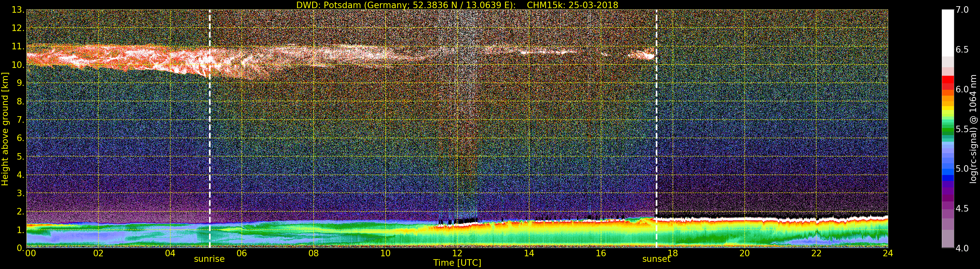The height and width of the screenshot is (269, 980).
Task: Click the green band of the colorbar near 5.5
Action: [x=948, y=129]
